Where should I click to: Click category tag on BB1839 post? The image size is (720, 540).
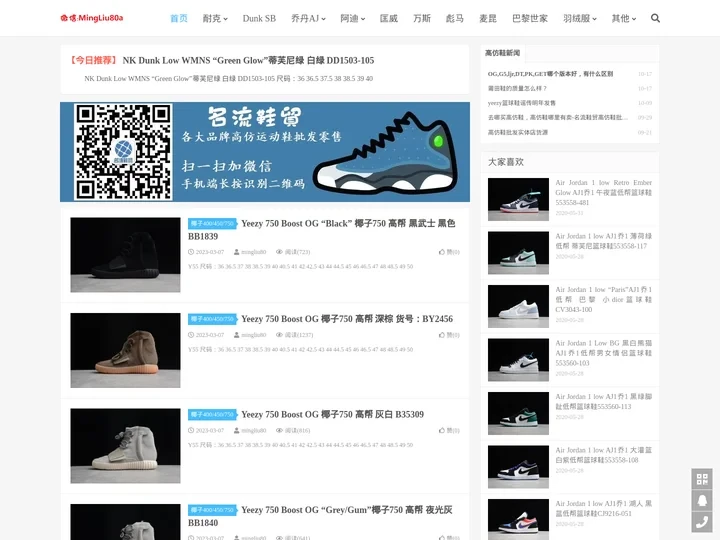click(x=212, y=224)
